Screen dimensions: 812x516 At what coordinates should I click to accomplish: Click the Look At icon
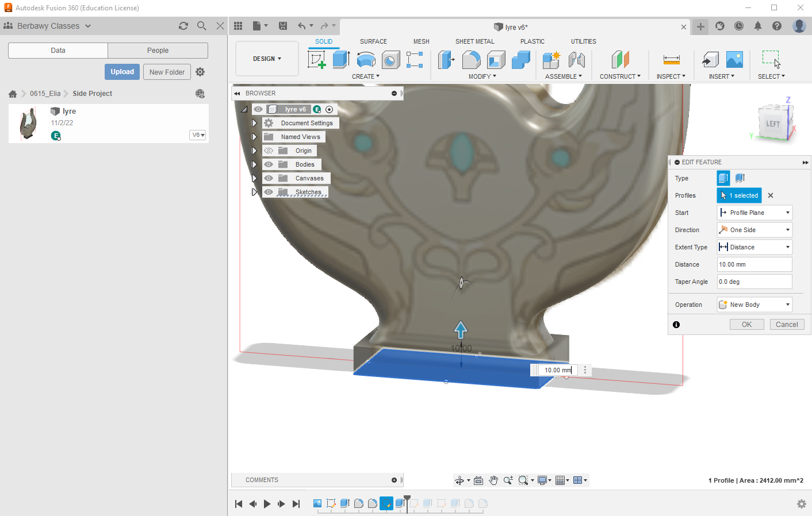(478, 480)
